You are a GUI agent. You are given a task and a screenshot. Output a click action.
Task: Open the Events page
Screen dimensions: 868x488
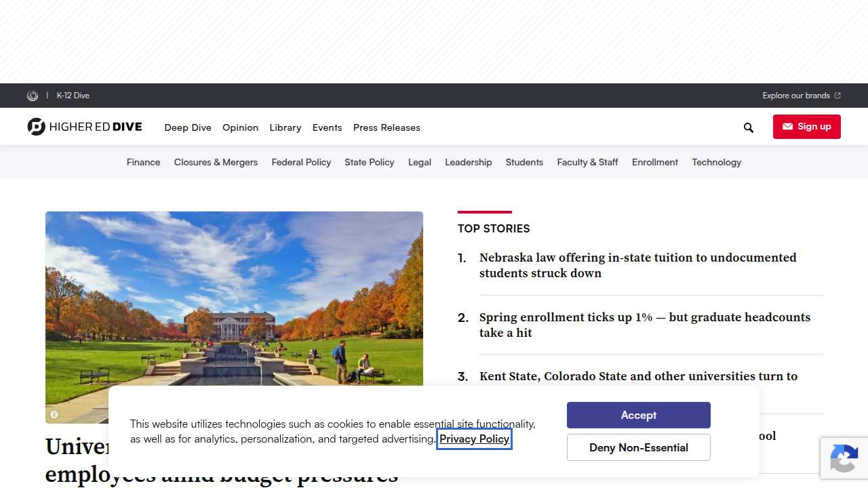(327, 127)
